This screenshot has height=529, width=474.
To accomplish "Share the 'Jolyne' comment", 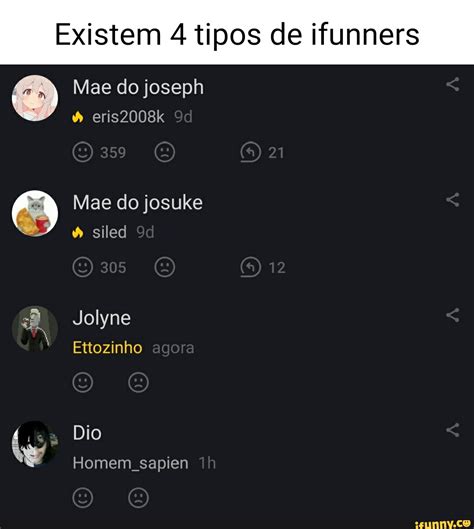I will tap(453, 315).
